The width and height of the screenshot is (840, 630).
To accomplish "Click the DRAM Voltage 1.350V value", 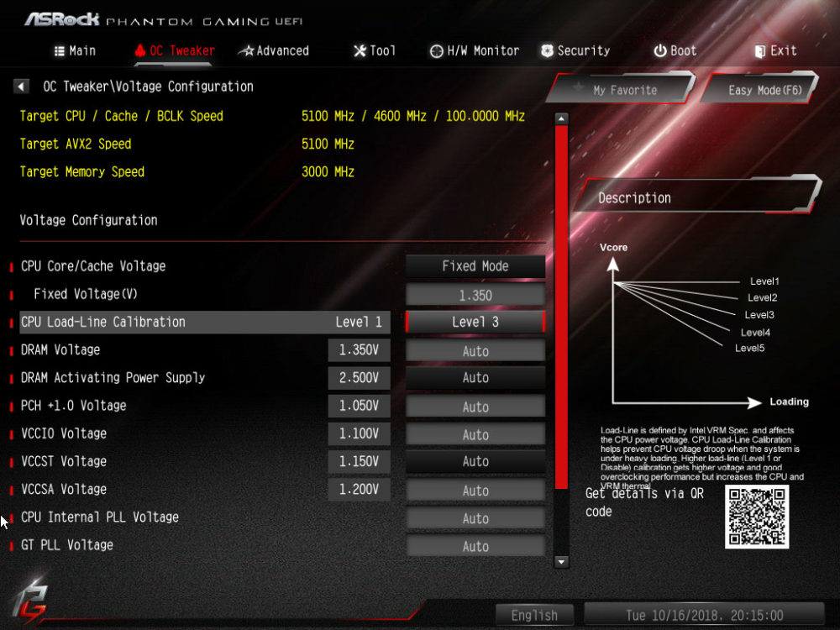I will 359,349.
